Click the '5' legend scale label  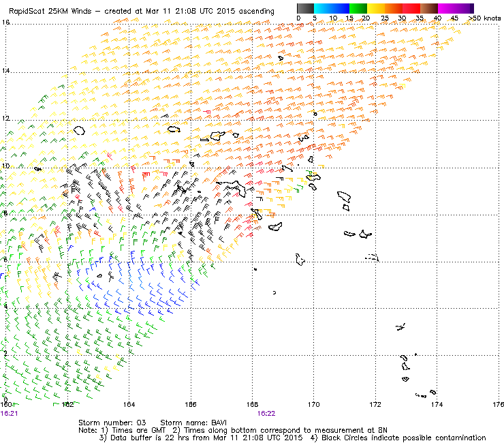pyautogui.click(x=315, y=18)
